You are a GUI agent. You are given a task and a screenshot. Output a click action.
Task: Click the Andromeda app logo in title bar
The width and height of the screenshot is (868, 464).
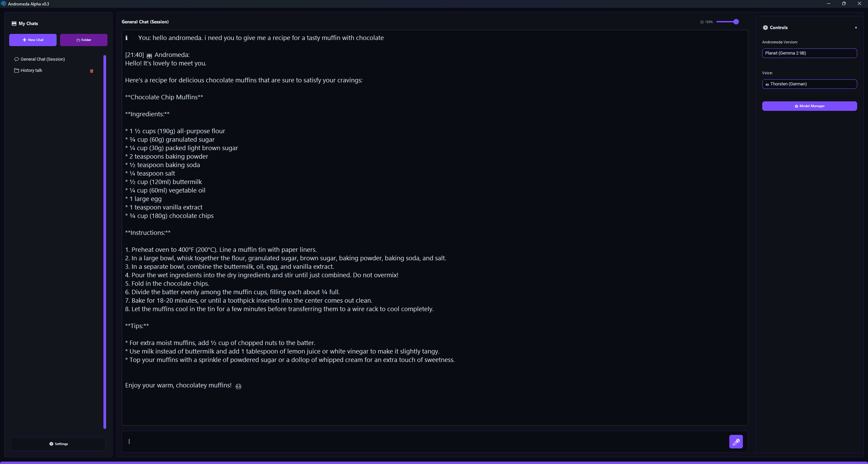[x=4, y=4]
